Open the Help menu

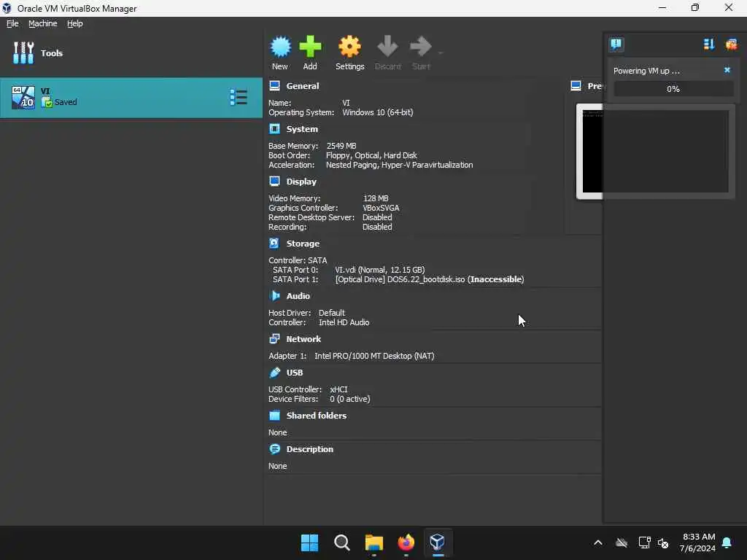pos(75,23)
